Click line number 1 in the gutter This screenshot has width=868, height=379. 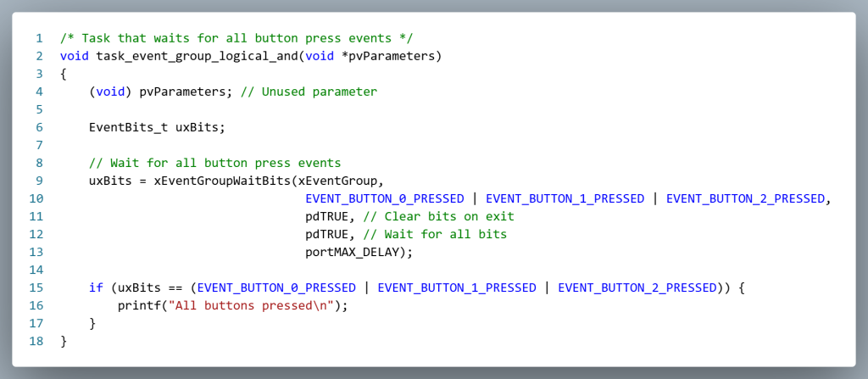click(39, 38)
